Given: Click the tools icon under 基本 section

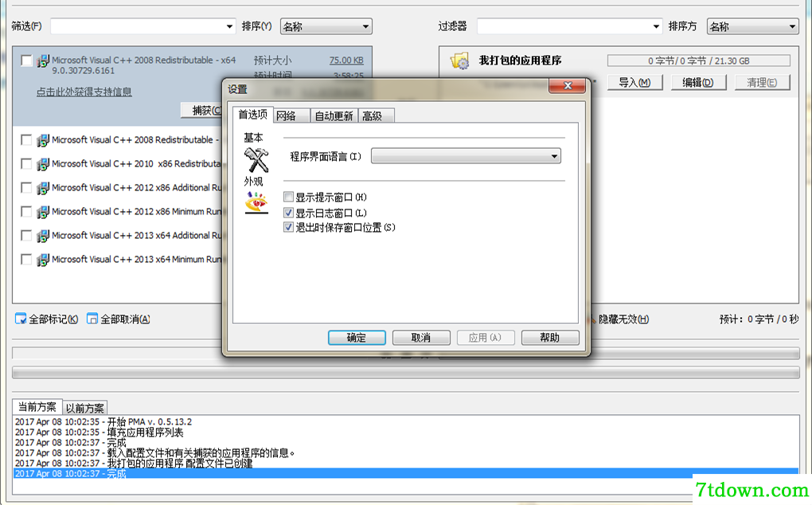Looking at the screenshot, I should coord(256,159).
